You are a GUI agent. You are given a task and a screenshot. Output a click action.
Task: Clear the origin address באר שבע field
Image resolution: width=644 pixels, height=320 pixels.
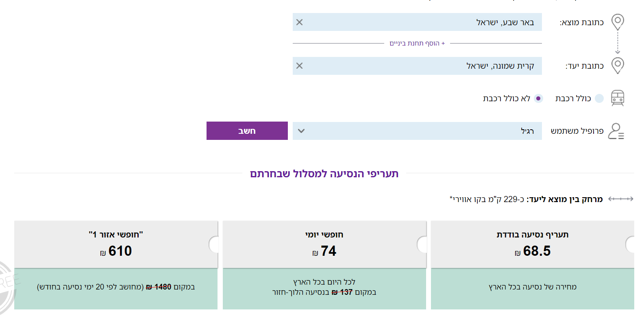click(300, 22)
